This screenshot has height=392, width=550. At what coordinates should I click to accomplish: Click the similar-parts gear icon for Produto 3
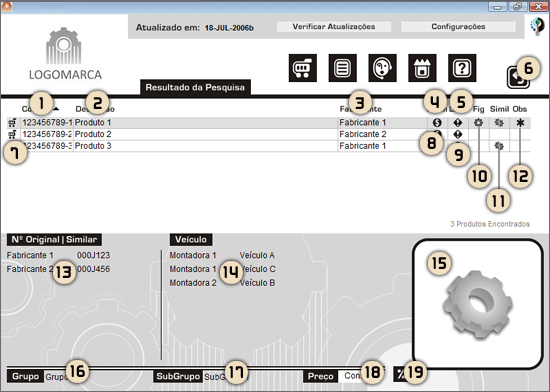(499, 146)
